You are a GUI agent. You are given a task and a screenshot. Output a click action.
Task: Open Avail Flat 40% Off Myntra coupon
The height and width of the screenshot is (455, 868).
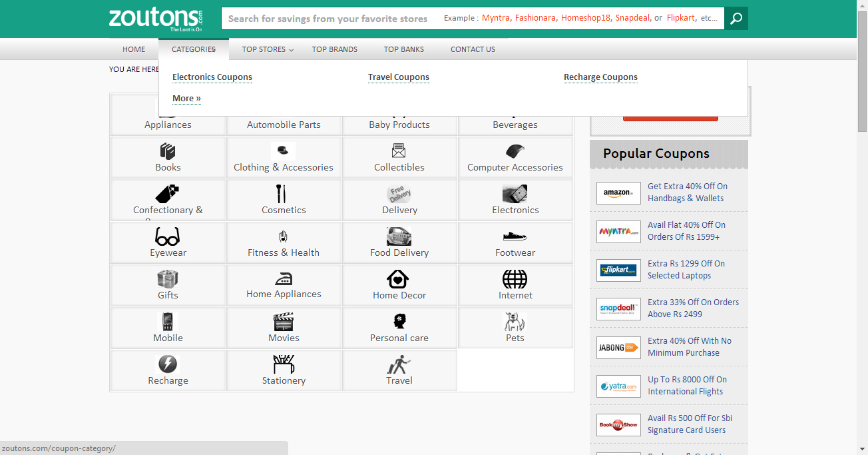[686, 231]
